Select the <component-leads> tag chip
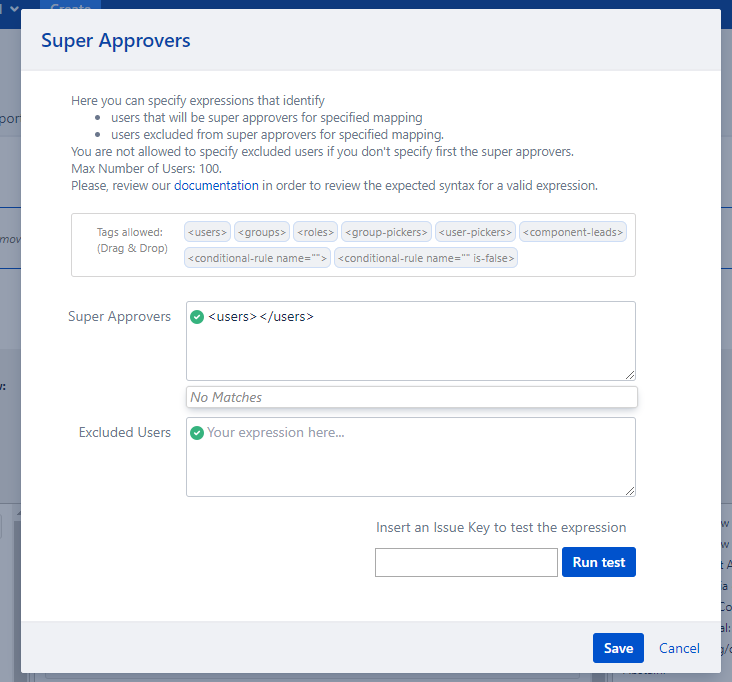 click(x=574, y=232)
